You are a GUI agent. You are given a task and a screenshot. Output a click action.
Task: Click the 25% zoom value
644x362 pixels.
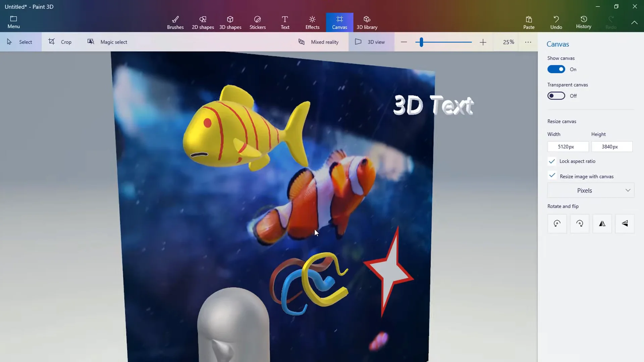click(x=508, y=42)
